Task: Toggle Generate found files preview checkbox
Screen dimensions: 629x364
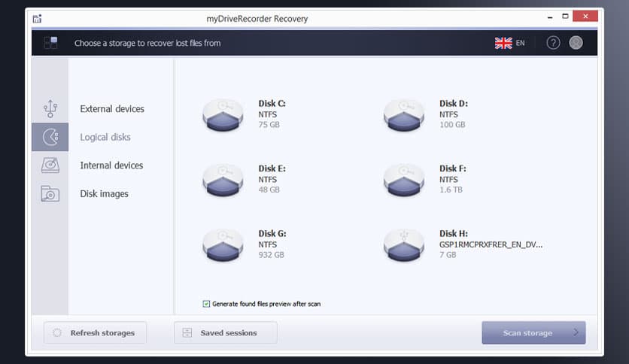Action: pos(206,304)
